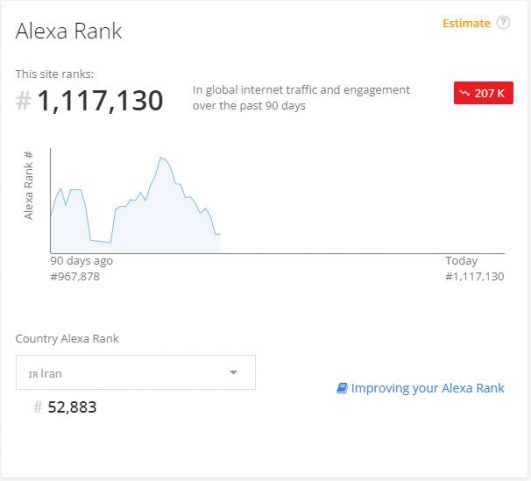The height and width of the screenshot is (481, 531).
Task: Click the dropdown arrow in country selector
Action: click(233, 373)
